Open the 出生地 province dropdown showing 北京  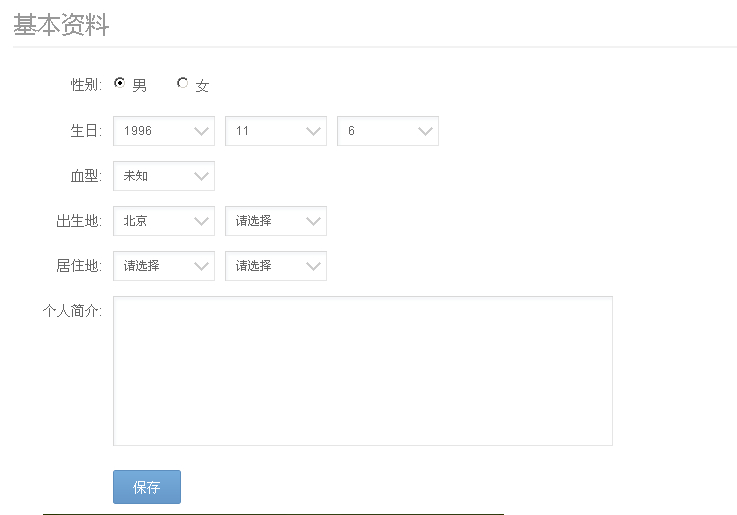(x=164, y=221)
